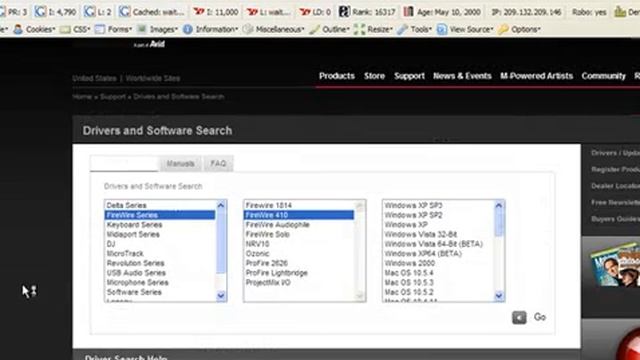
Task: Click the Google cached status indicator
Action: (152, 12)
